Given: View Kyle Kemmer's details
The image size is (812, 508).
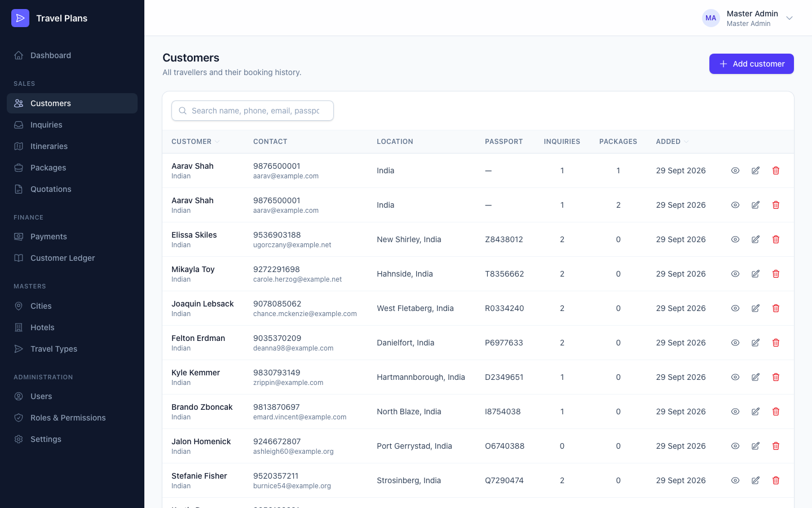Looking at the screenshot, I should (x=735, y=377).
